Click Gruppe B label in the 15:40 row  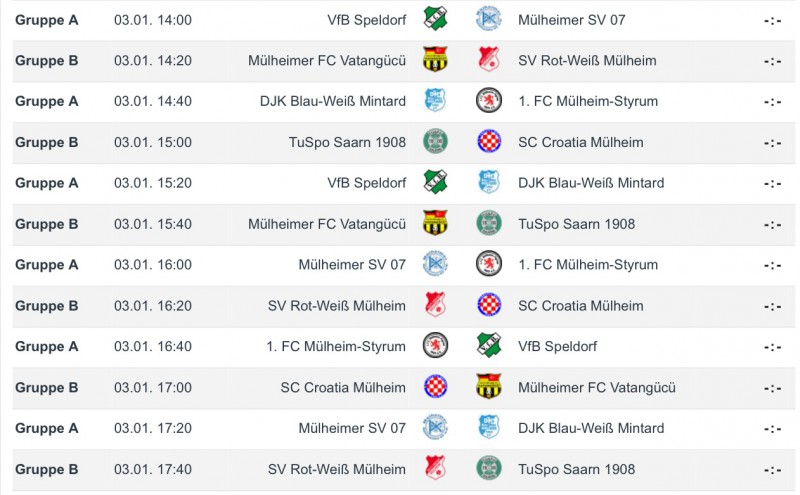(x=47, y=224)
